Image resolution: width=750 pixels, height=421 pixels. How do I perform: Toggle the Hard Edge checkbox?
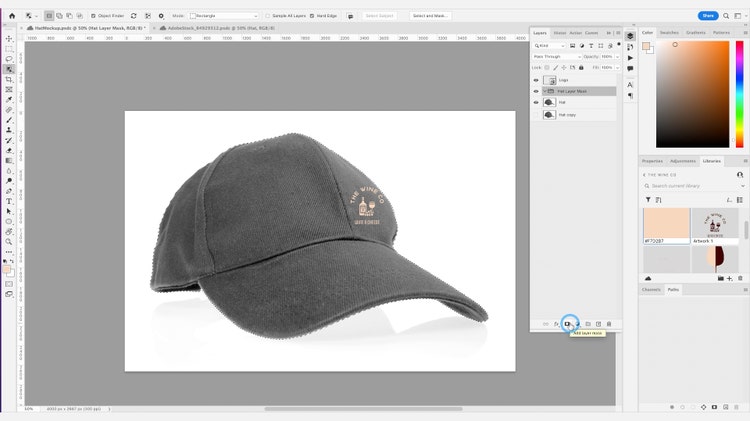(x=312, y=16)
